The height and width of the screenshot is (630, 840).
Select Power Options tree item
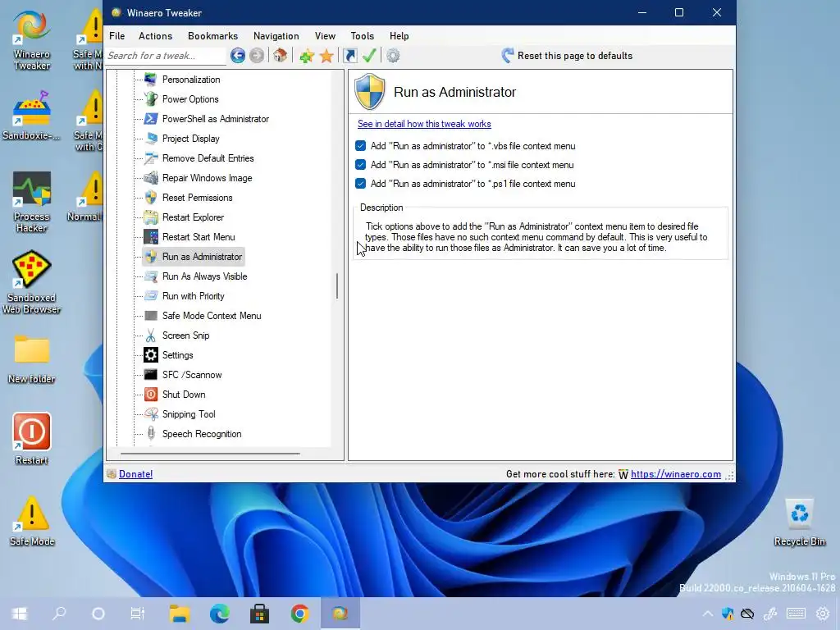coord(190,99)
